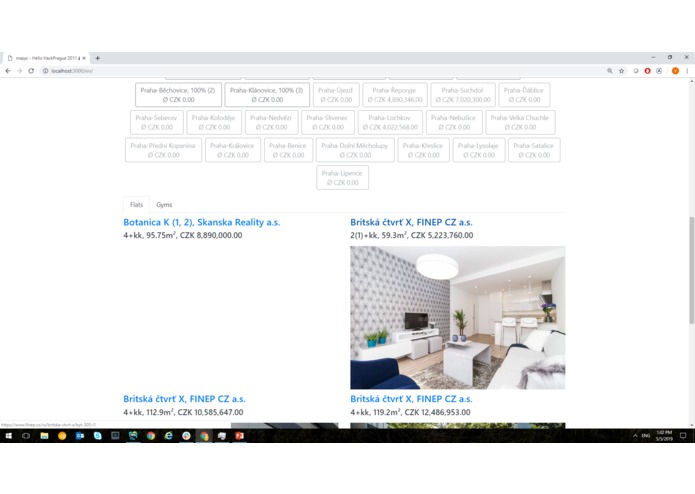Select the Praha-Satalice district button

click(534, 150)
